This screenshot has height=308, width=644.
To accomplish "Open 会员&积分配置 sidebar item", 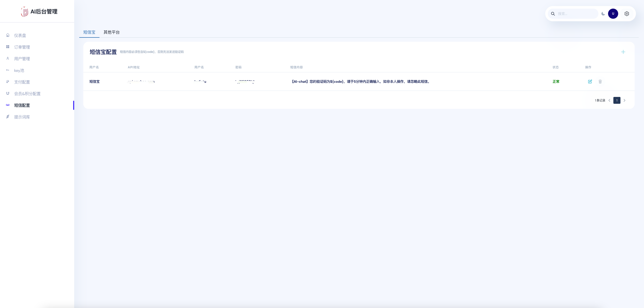I will coord(27,94).
